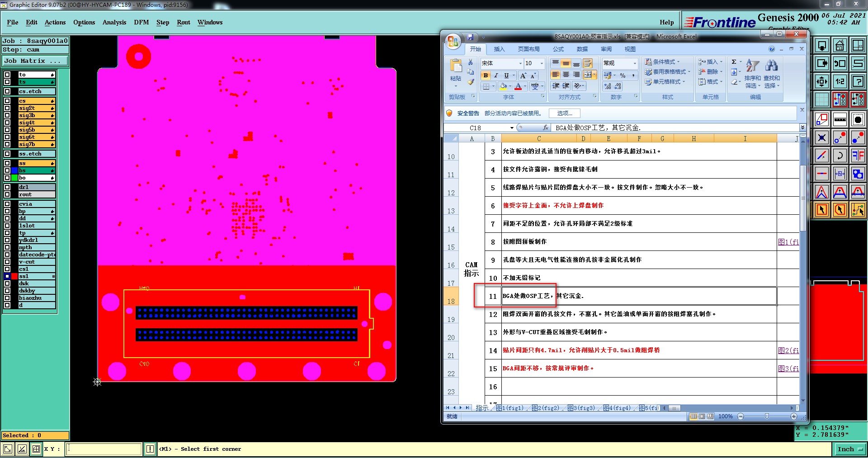Viewport: 868px width, 458px height.
Task: Toggle the grid display icon in Genesis
Action: tap(821, 99)
